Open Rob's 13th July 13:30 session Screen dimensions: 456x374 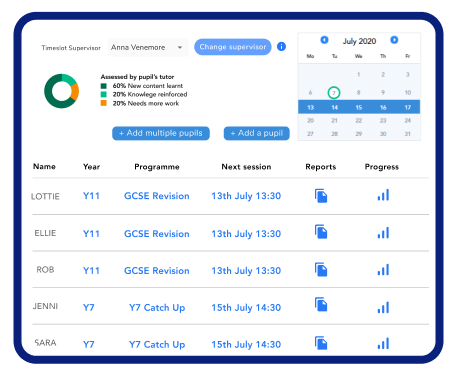point(246,271)
